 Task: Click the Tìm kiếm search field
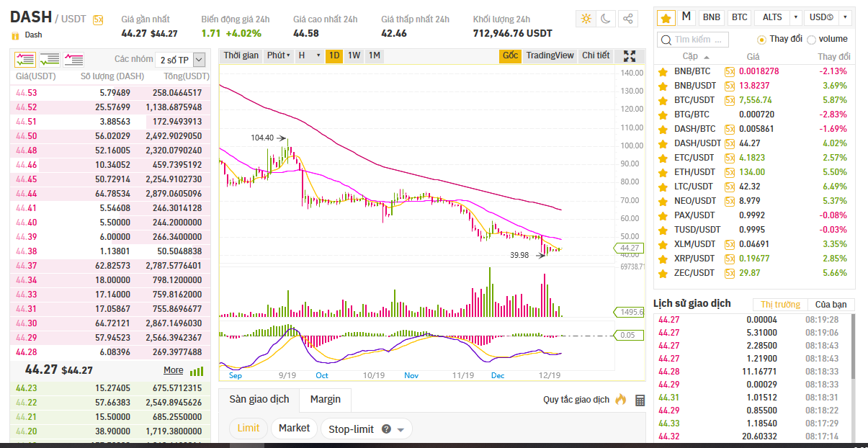(x=693, y=40)
